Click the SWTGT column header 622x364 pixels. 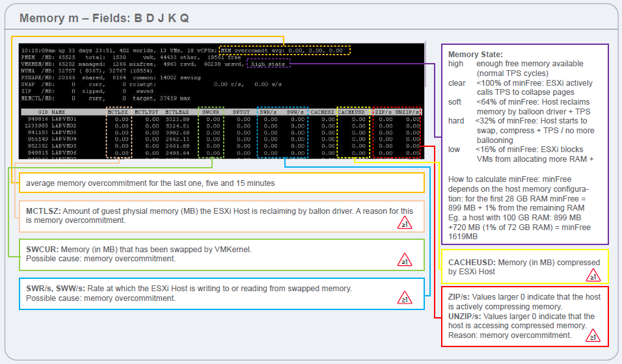(x=241, y=112)
